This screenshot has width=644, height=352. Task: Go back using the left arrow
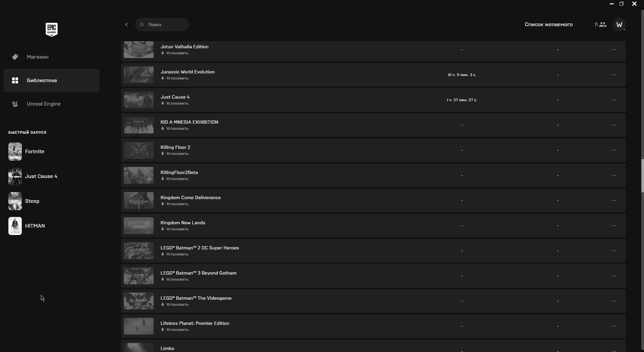[x=126, y=24]
